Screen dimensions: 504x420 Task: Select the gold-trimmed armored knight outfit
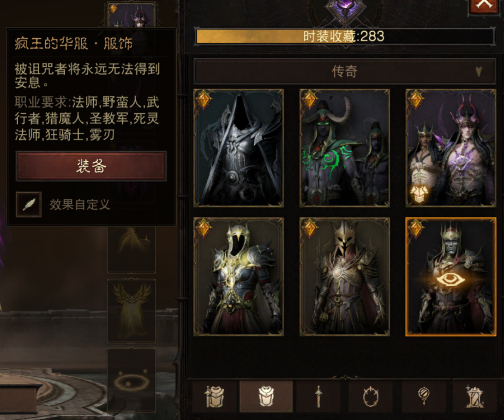(x=239, y=277)
